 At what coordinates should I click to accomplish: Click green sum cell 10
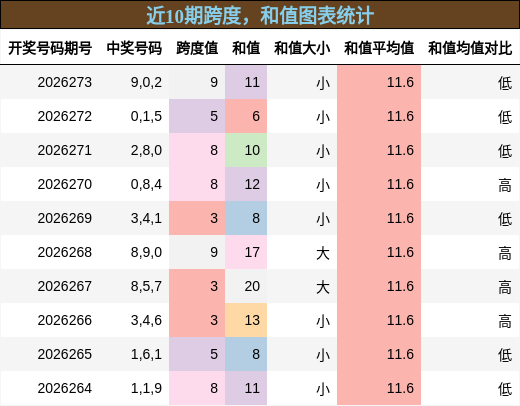246,150
